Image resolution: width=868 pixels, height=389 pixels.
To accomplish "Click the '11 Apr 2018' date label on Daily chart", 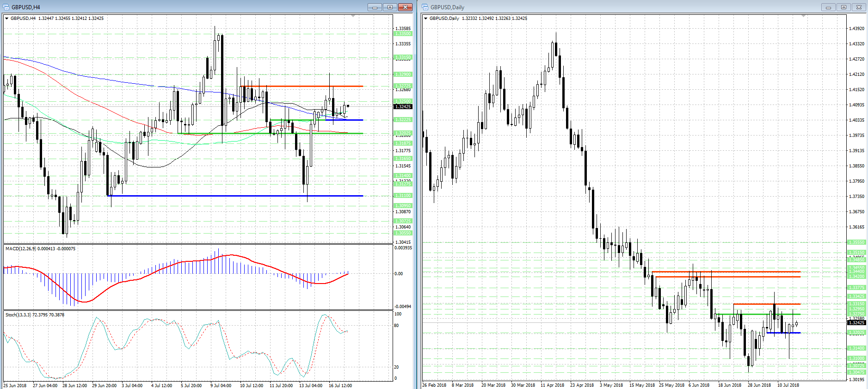I will click(552, 385).
